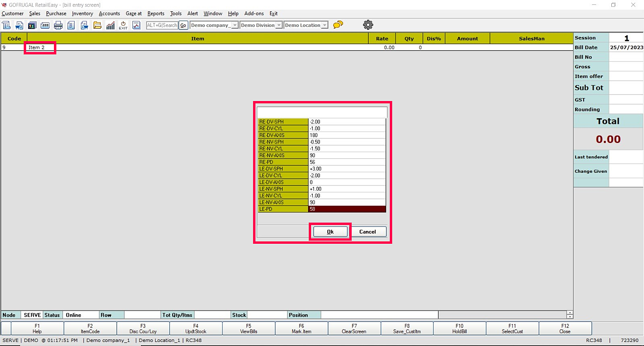Click the EXIT power icon in the toolbar
The height and width of the screenshot is (346, 644).
point(123,25)
